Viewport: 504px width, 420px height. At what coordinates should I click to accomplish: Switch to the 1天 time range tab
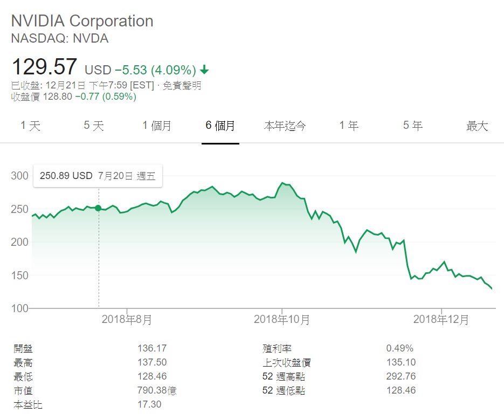(29, 125)
